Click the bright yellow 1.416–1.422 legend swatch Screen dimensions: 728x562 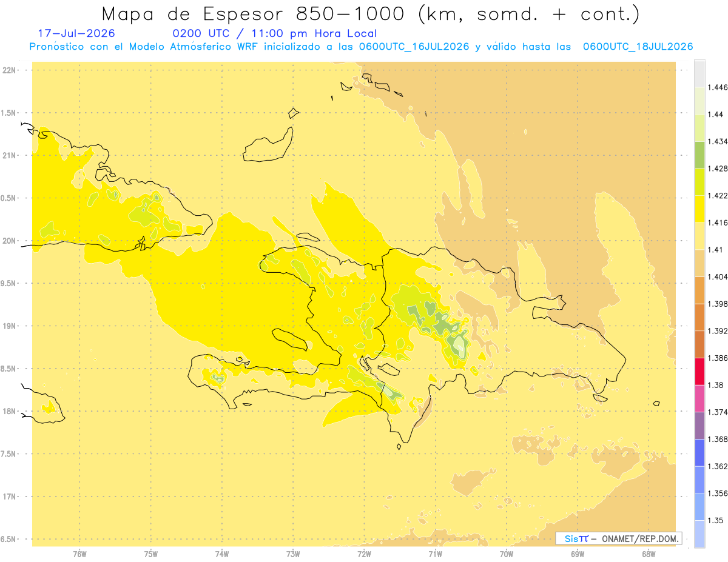[x=699, y=209]
